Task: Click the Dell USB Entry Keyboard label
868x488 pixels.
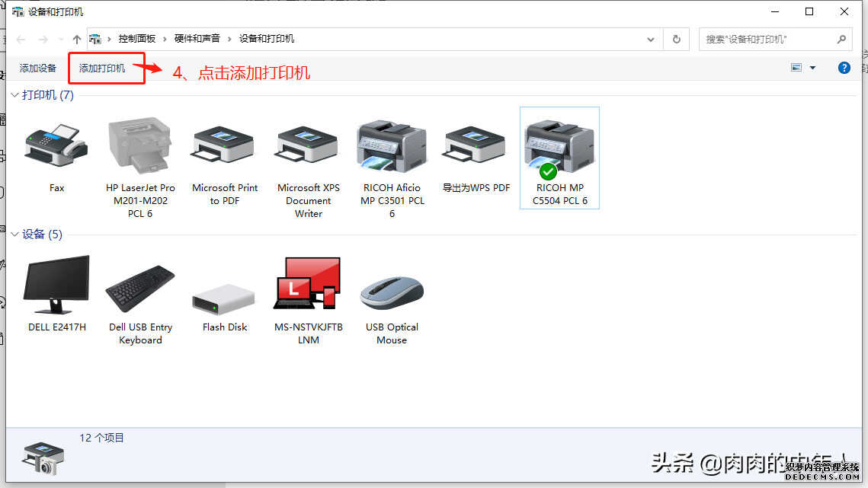Action: (141, 333)
